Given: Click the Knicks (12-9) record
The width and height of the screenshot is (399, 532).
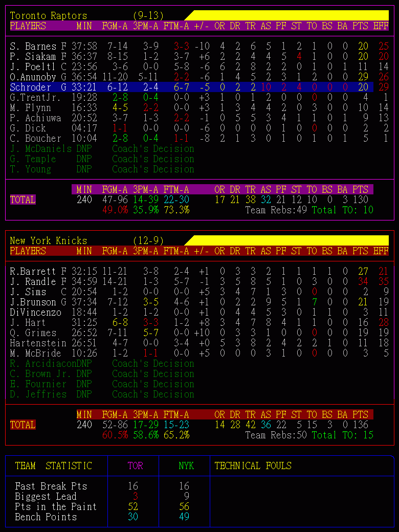Looking at the screenshot, I should pos(148,240).
